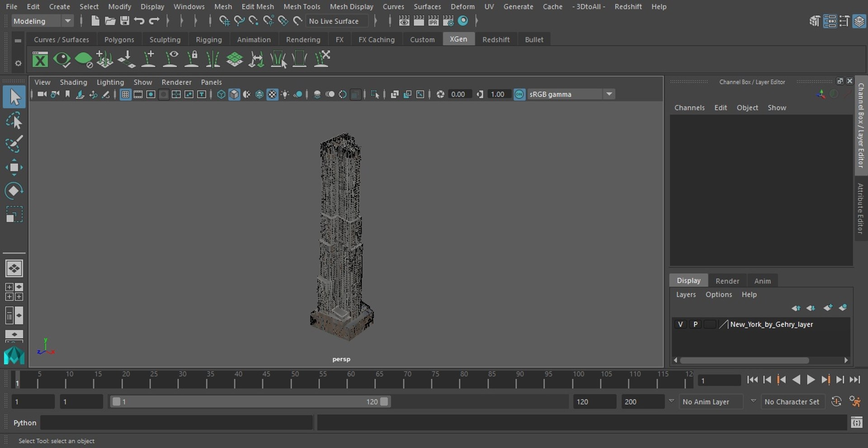Select the Select Tool arrow in toolbox
This screenshot has height=448, width=868.
pyautogui.click(x=14, y=97)
